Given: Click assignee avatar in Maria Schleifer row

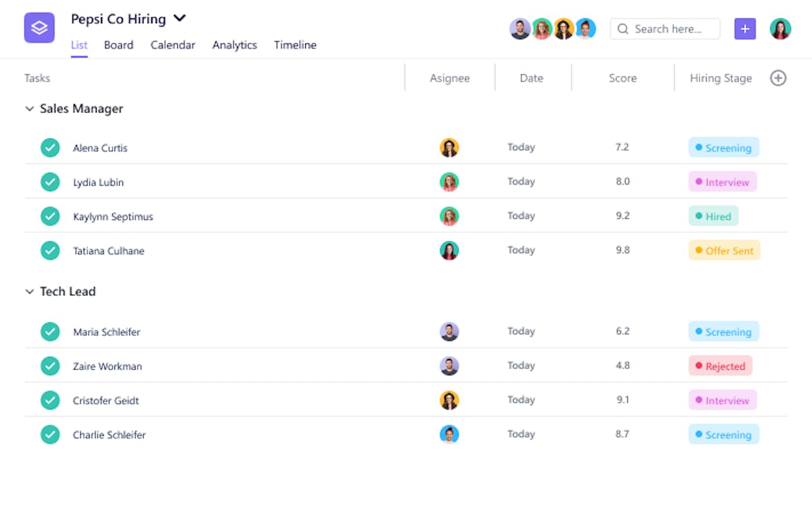Looking at the screenshot, I should [x=449, y=332].
